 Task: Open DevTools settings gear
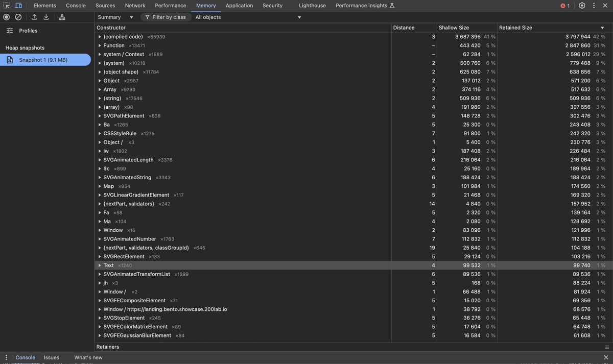point(581,5)
